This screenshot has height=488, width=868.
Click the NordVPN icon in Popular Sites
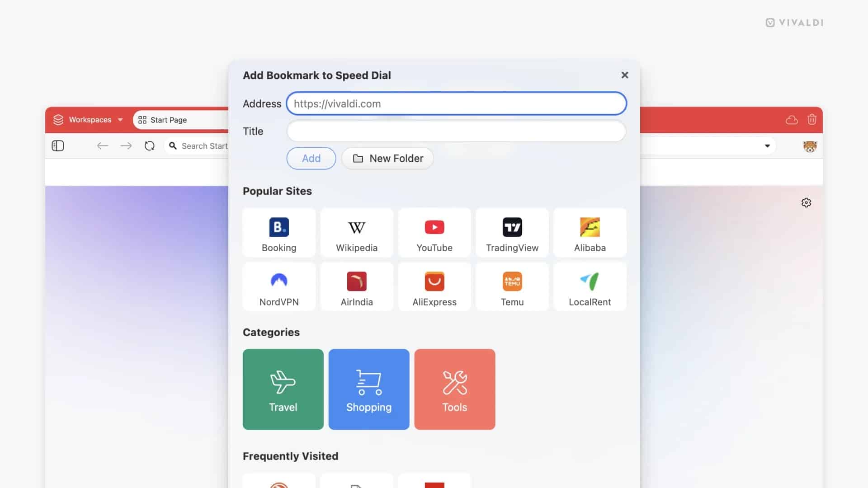(x=279, y=281)
